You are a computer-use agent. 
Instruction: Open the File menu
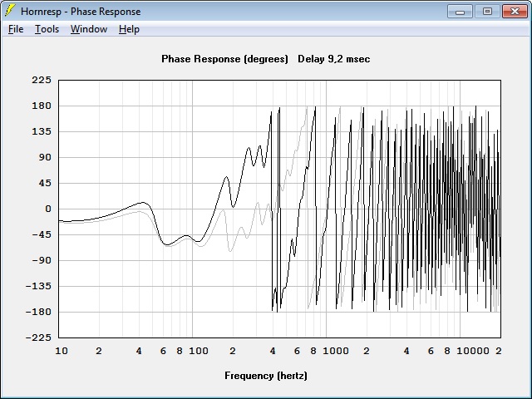(x=16, y=29)
